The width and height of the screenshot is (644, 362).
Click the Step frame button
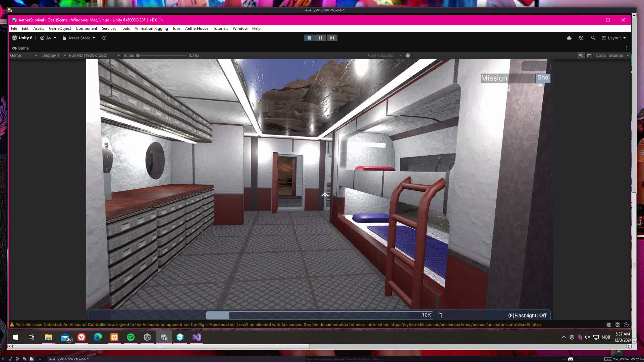click(332, 38)
